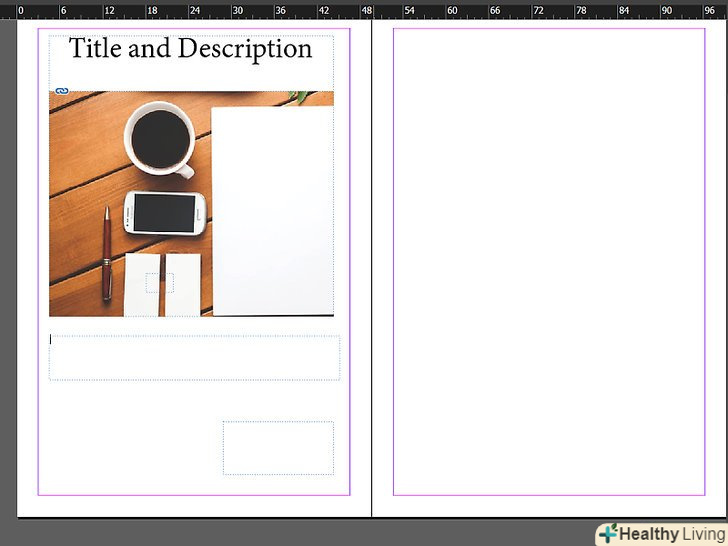Click the 90 mark on the horizontal ruler

(x=667, y=10)
